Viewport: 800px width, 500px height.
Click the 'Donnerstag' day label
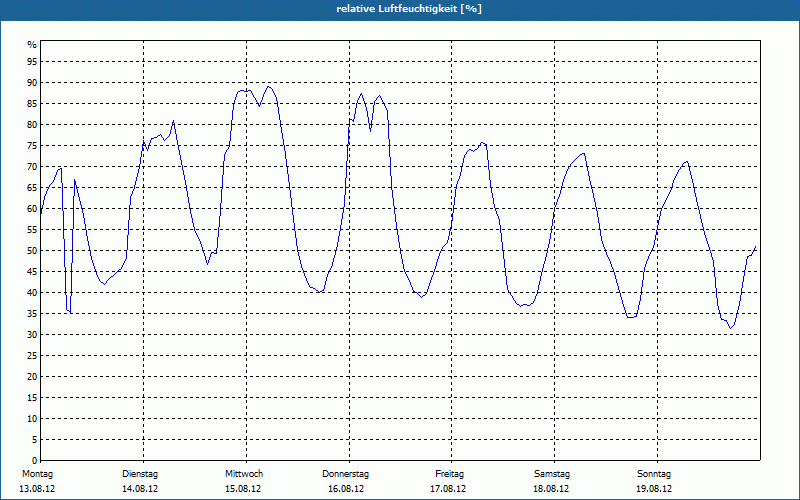[x=345, y=474]
